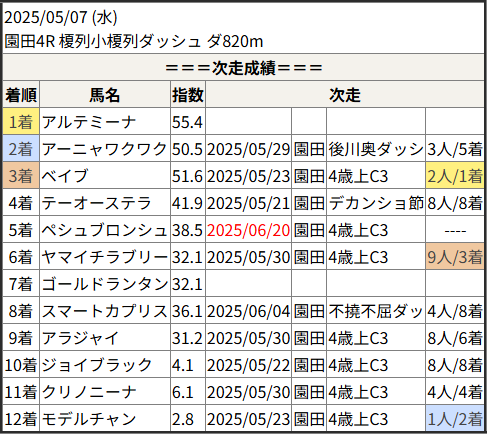Select the 1着 finishing position cell
Viewport: 487px width, 434px height.
(x=21, y=122)
